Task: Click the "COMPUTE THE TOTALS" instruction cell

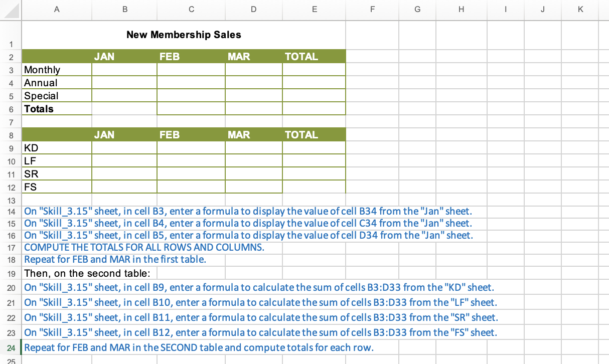Action: coord(144,247)
